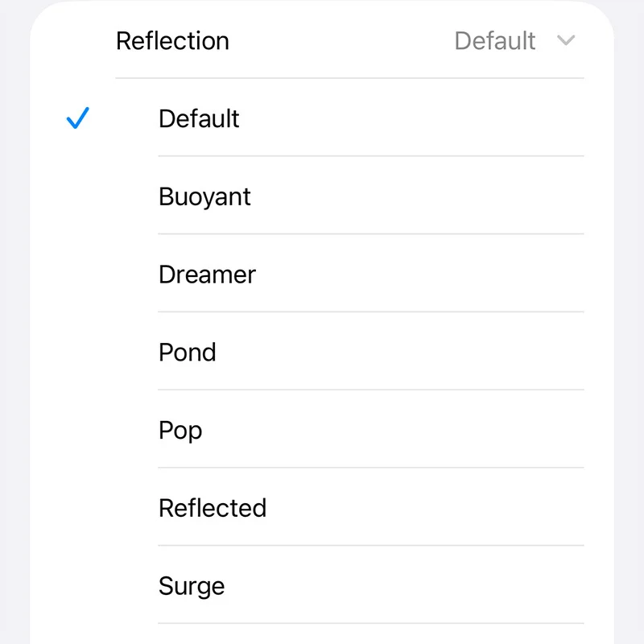Confirm Default as the current reflection
Image resolution: width=644 pixels, height=644 pixels.
[198, 118]
